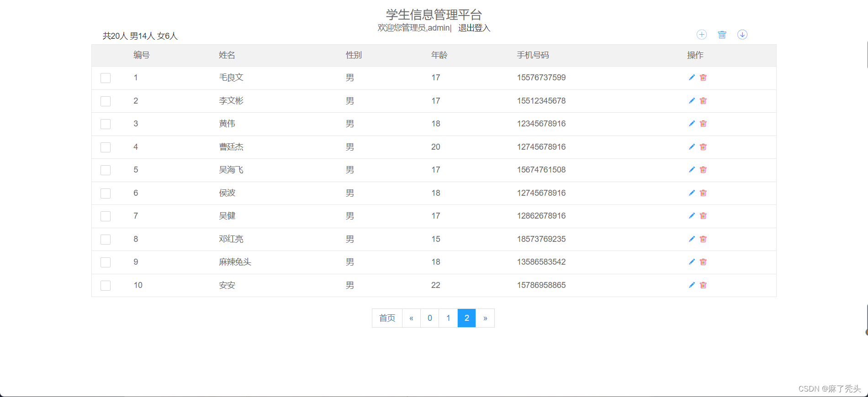This screenshot has height=397, width=868.
Task: Click age value 20 for 曹廷杰
Action: [x=436, y=147]
